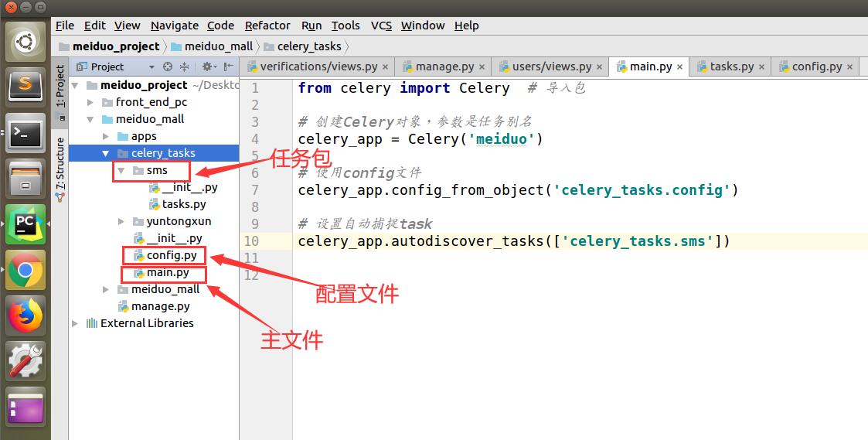Select External Libraries in tree
868x440 pixels.
tap(140, 323)
